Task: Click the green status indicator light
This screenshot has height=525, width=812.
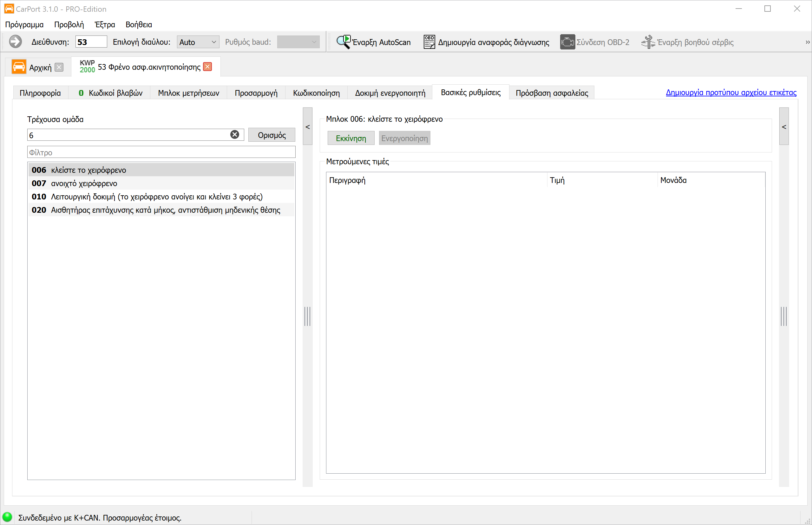Action: tap(7, 517)
